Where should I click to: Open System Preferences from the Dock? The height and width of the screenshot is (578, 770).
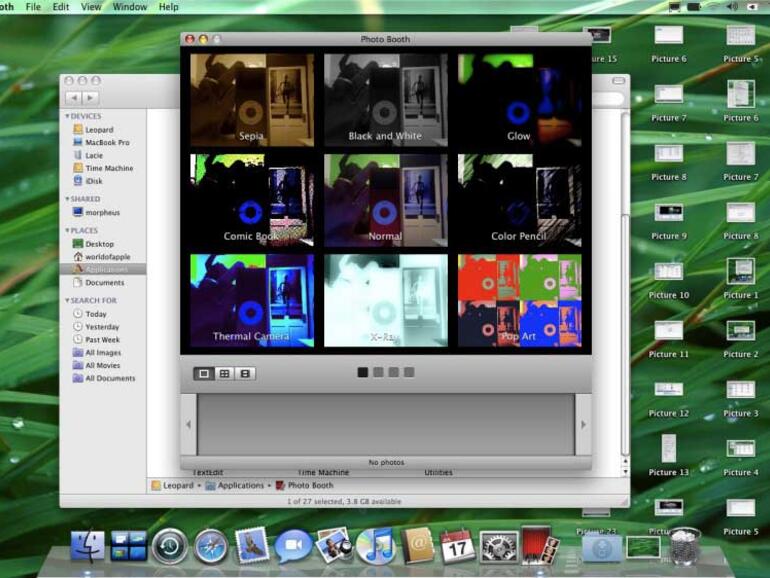[x=498, y=545]
